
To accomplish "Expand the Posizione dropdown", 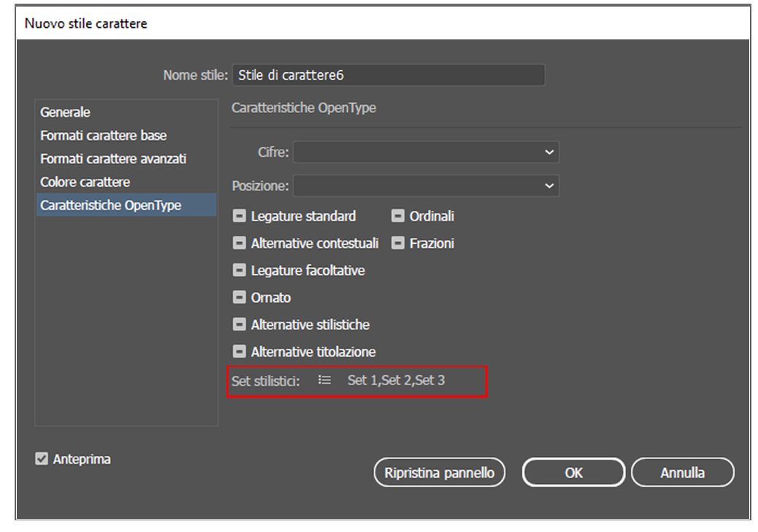I will (x=426, y=186).
